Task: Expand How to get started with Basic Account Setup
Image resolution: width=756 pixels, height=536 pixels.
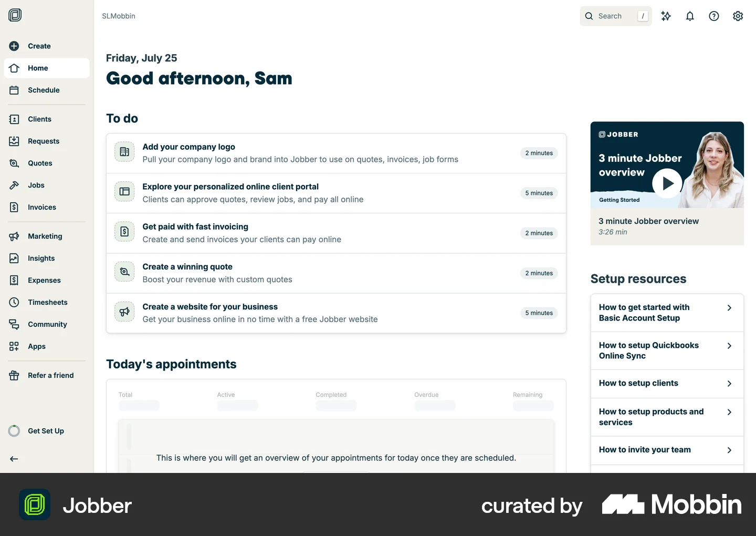Action: click(667, 313)
